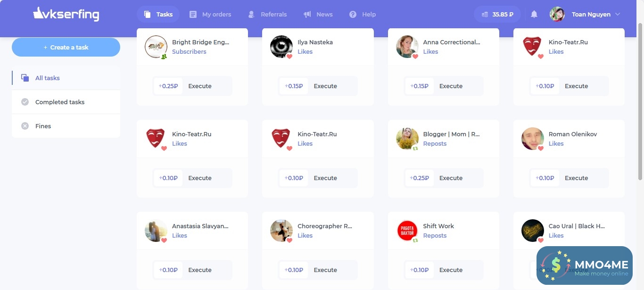This screenshot has height=290, width=644.
Task: Click Shift Work red avatar
Action: (407, 231)
